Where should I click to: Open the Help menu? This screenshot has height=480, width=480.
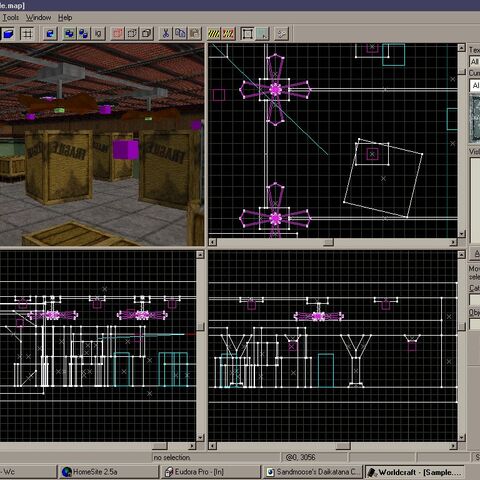65,18
